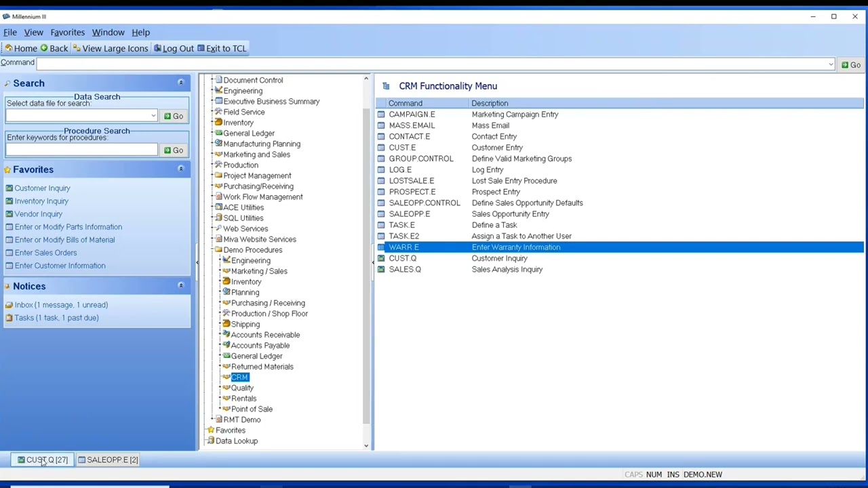This screenshot has width=868, height=488.
Task: Open Enter Sales Orders favorite
Action: pos(45,252)
